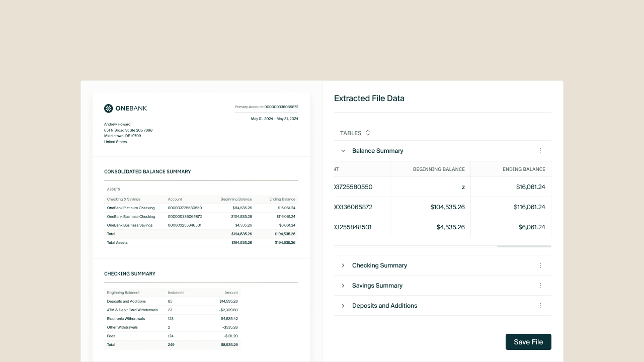
Task: Click the OneBank logo icon
Action: point(108,108)
